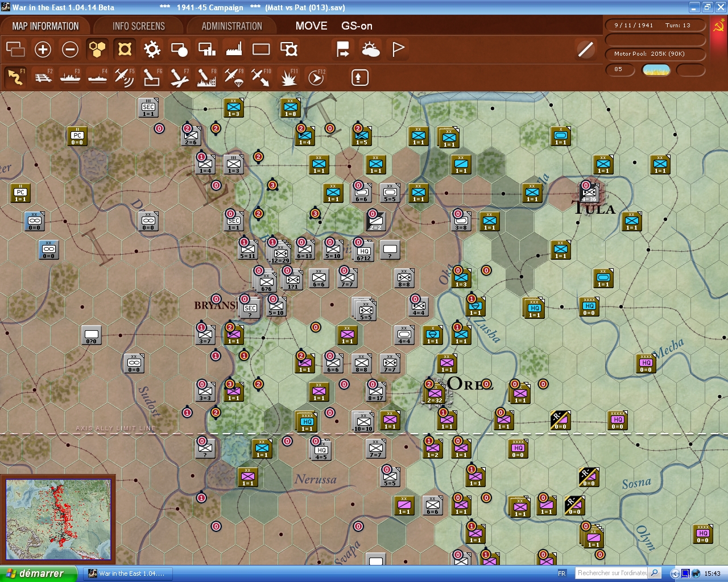Toggle the factory locations icon

(234, 49)
